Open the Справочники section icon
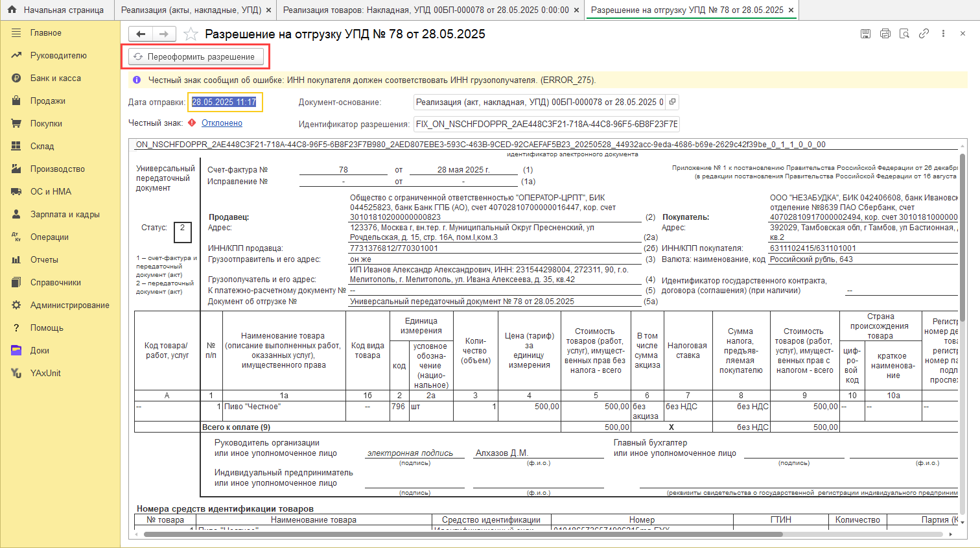This screenshot has height=548, width=980. (16, 282)
